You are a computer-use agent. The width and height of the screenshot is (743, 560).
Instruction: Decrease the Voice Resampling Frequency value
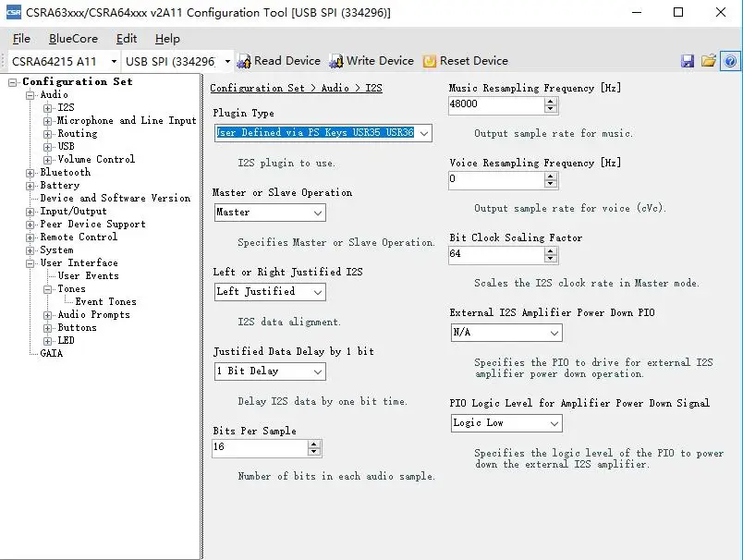550,184
